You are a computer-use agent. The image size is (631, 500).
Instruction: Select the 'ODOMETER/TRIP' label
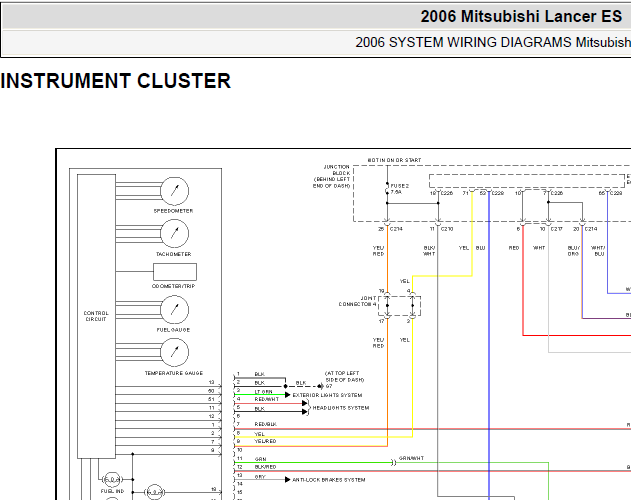(173, 286)
